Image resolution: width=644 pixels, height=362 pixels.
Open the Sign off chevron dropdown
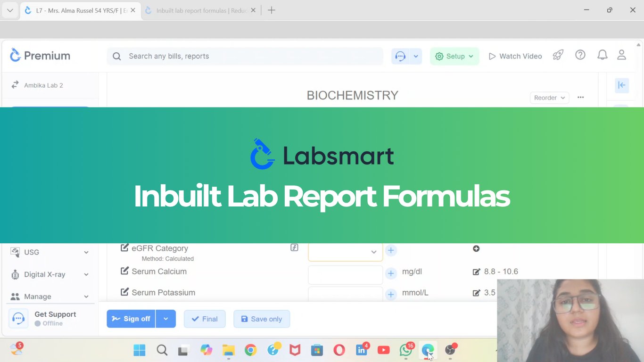166,319
